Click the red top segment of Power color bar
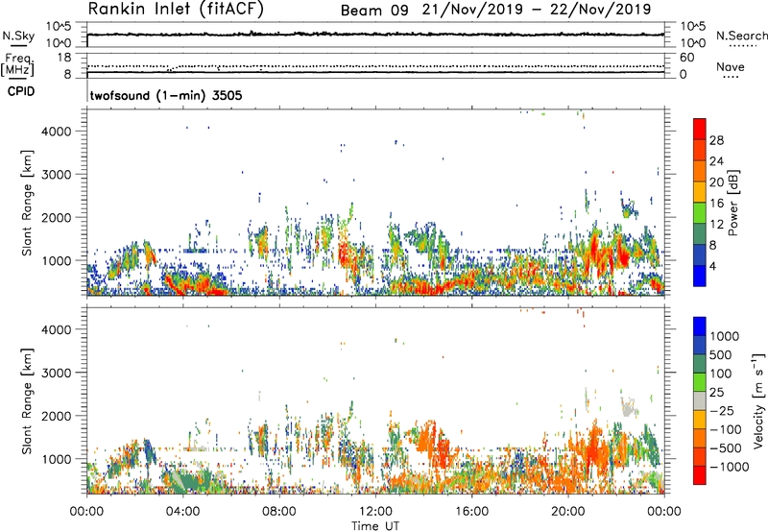 pos(700,129)
